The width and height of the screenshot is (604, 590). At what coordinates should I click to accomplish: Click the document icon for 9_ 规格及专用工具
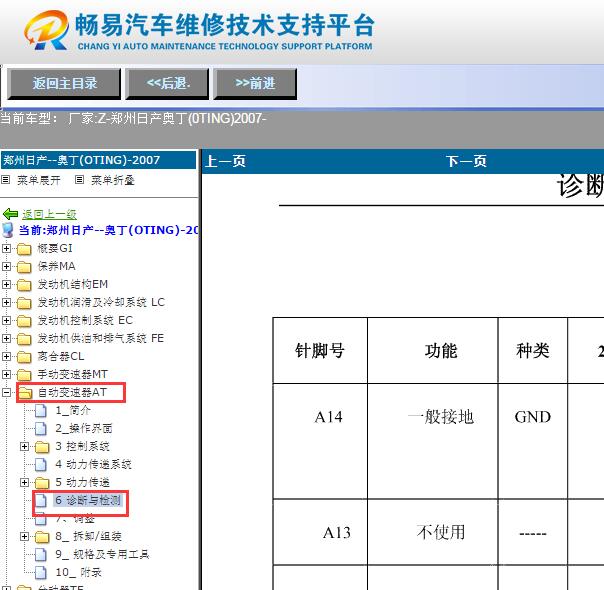pyautogui.click(x=41, y=555)
